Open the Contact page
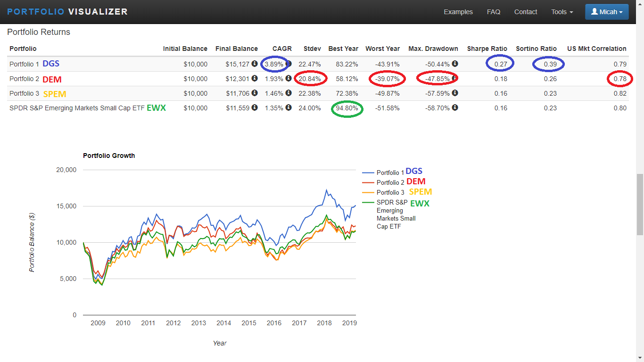The height and width of the screenshot is (362, 644). pyautogui.click(x=526, y=12)
